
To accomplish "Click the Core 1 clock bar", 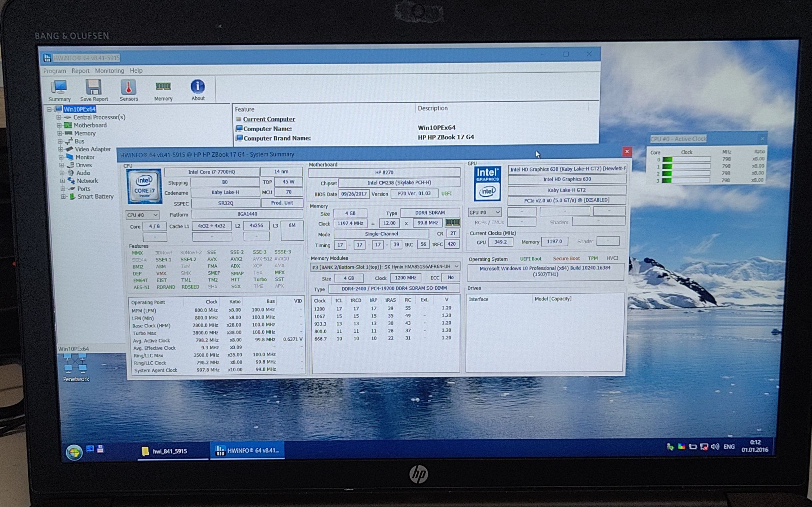I will coord(686,167).
